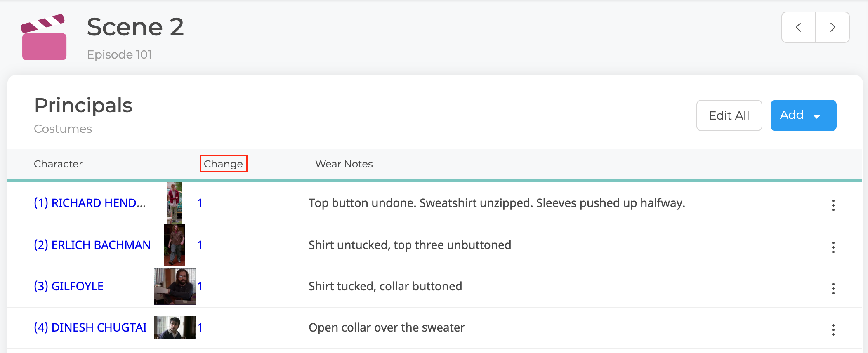Open the three-dot menu for Gilfoyle row
This screenshot has height=353, width=868.
coord(833,288)
